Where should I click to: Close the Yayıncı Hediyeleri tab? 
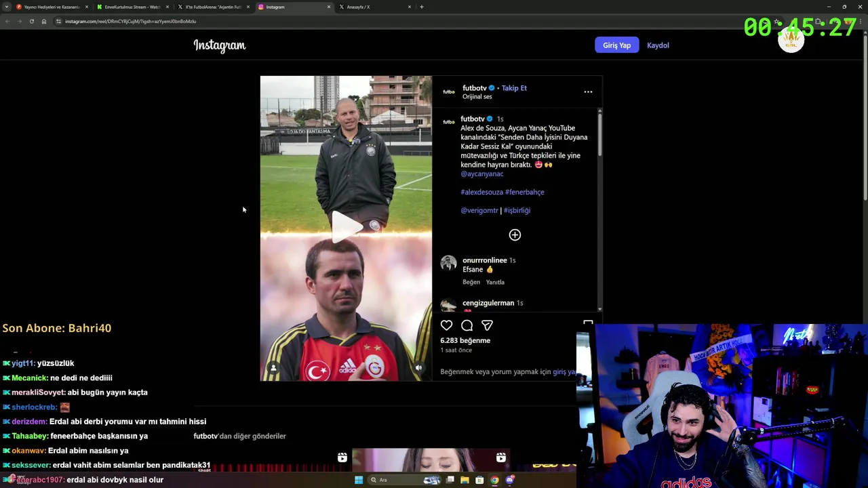87,7
